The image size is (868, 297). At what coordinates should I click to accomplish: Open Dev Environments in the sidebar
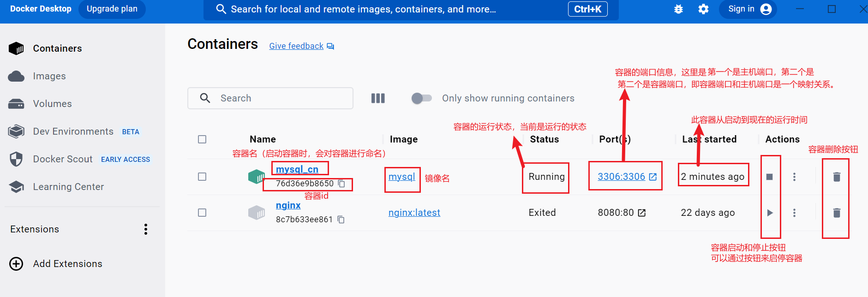coord(73,131)
